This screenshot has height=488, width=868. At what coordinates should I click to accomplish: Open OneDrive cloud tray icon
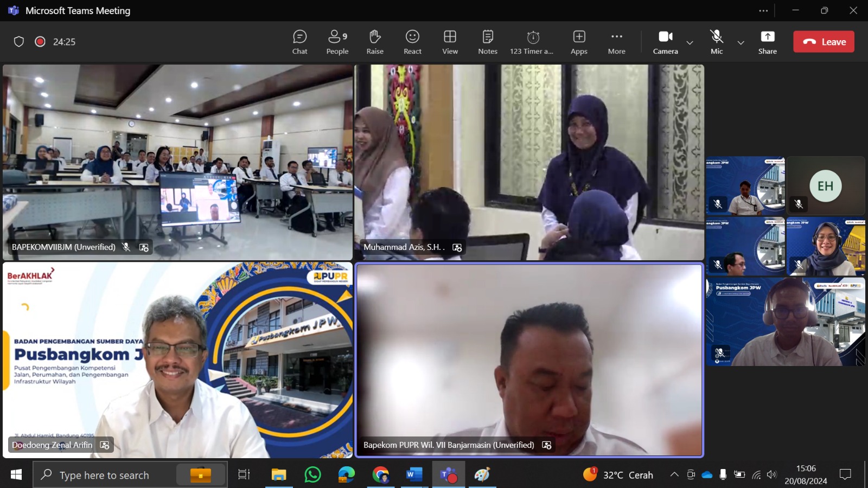coord(707,474)
